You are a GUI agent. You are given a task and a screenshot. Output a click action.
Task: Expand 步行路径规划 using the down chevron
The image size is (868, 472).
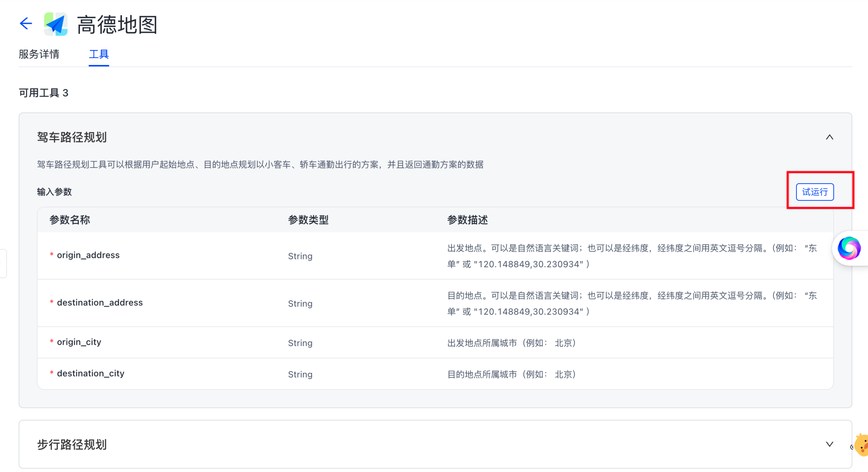(829, 444)
